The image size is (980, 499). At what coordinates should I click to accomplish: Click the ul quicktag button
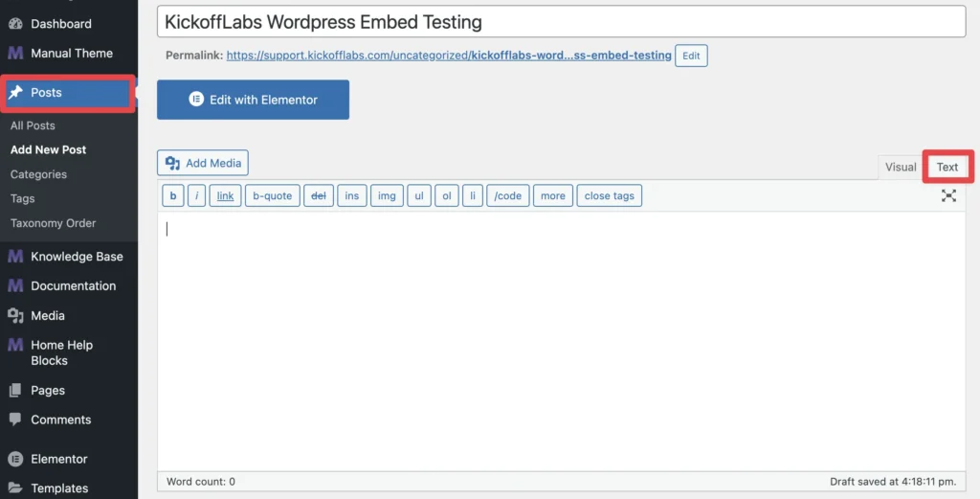(x=419, y=195)
